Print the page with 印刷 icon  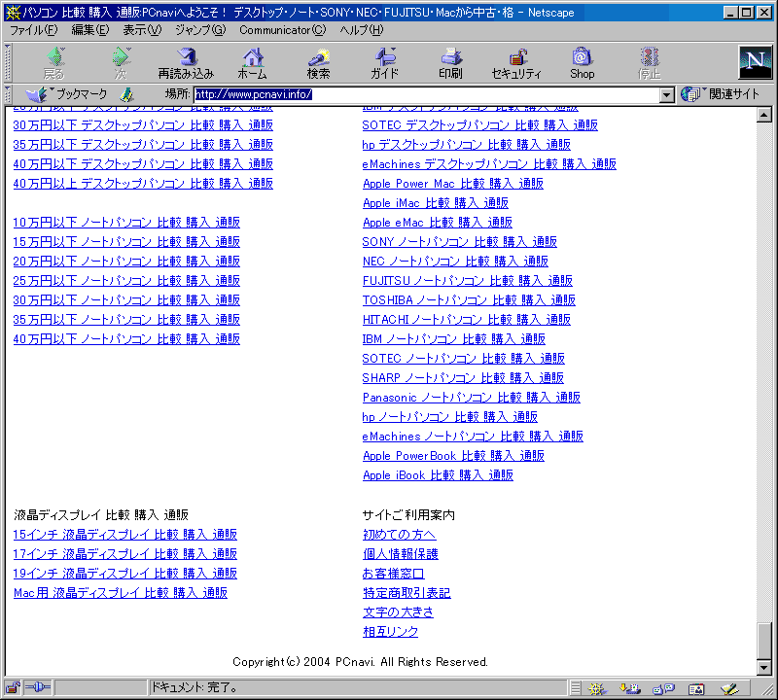coord(450,63)
